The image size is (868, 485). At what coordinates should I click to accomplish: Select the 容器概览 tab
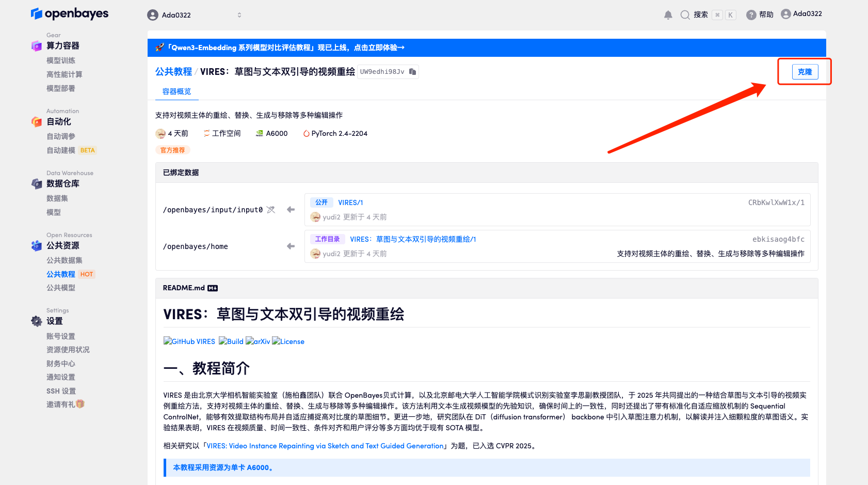click(176, 91)
